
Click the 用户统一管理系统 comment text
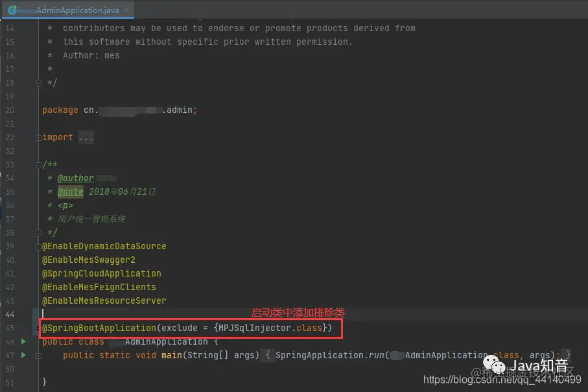point(91,219)
